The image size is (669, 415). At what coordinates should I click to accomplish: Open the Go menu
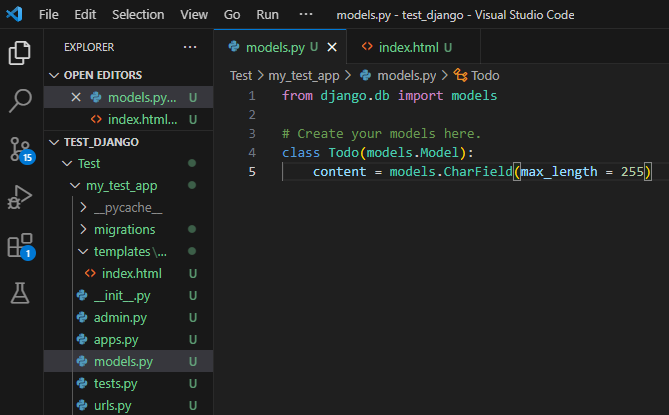(232, 15)
